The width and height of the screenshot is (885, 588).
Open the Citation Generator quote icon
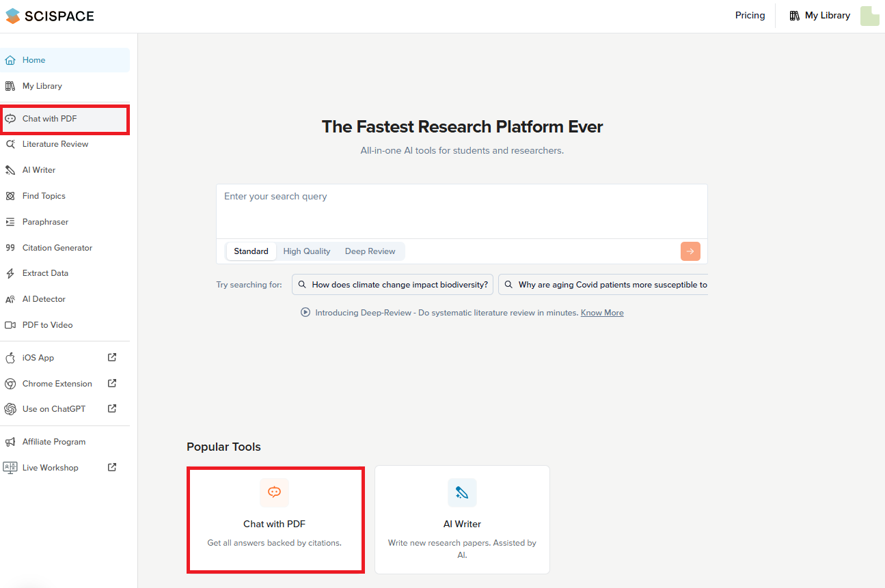click(10, 248)
